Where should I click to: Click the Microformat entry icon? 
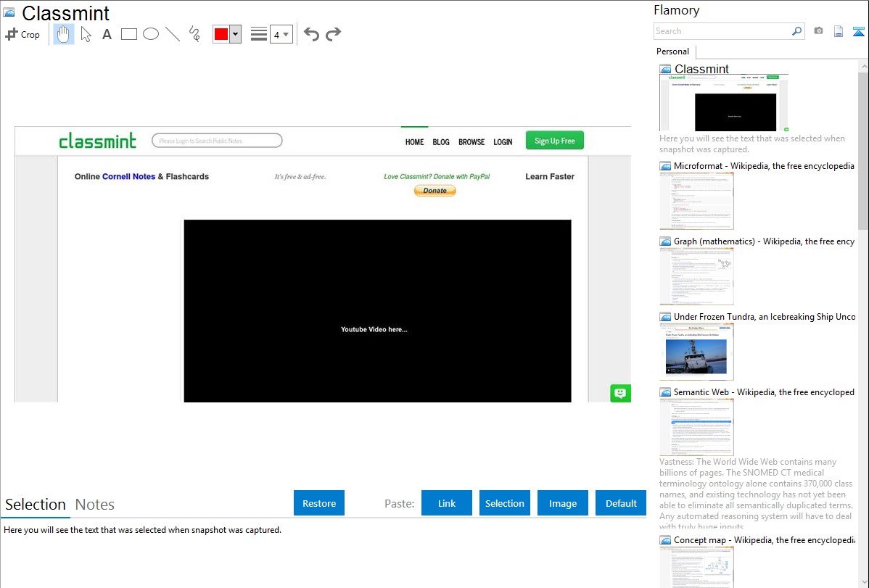click(x=665, y=166)
